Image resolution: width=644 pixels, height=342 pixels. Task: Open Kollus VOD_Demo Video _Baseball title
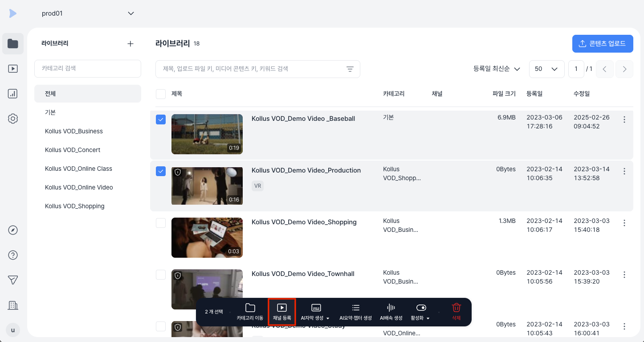point(303,119)
